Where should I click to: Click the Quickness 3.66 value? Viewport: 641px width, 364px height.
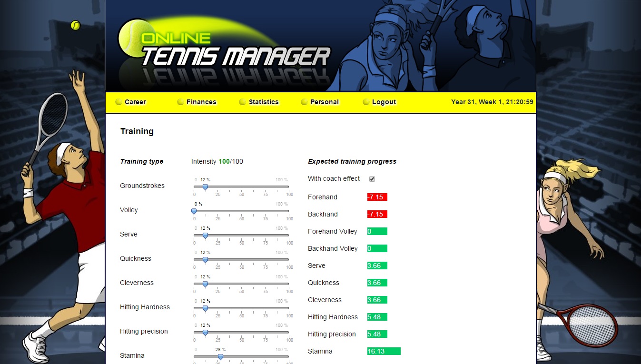click(377, 283)
